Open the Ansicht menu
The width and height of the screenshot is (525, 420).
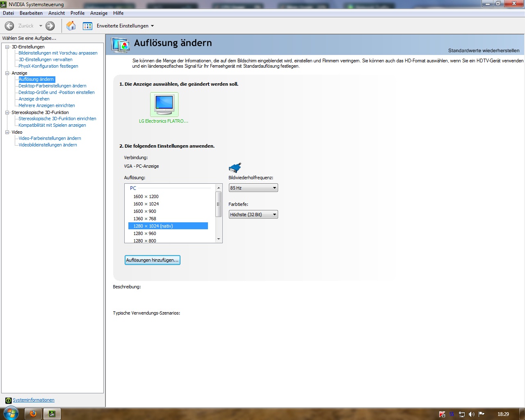click(57, 13)
